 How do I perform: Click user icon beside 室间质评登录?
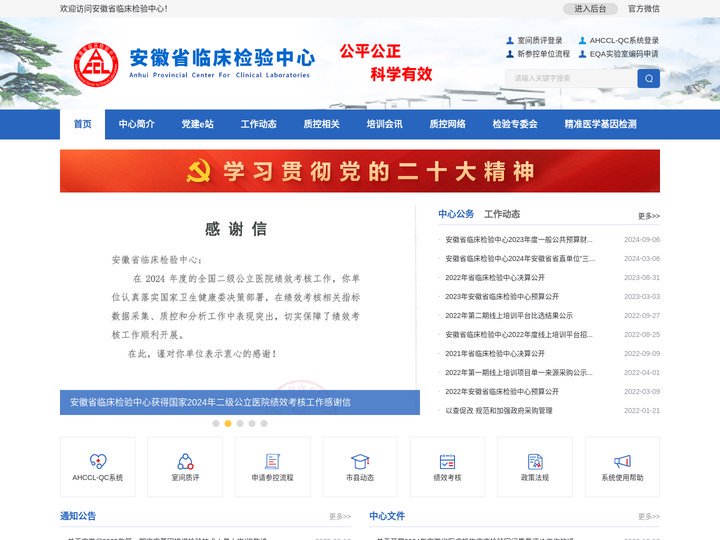(x=510, y=40)
